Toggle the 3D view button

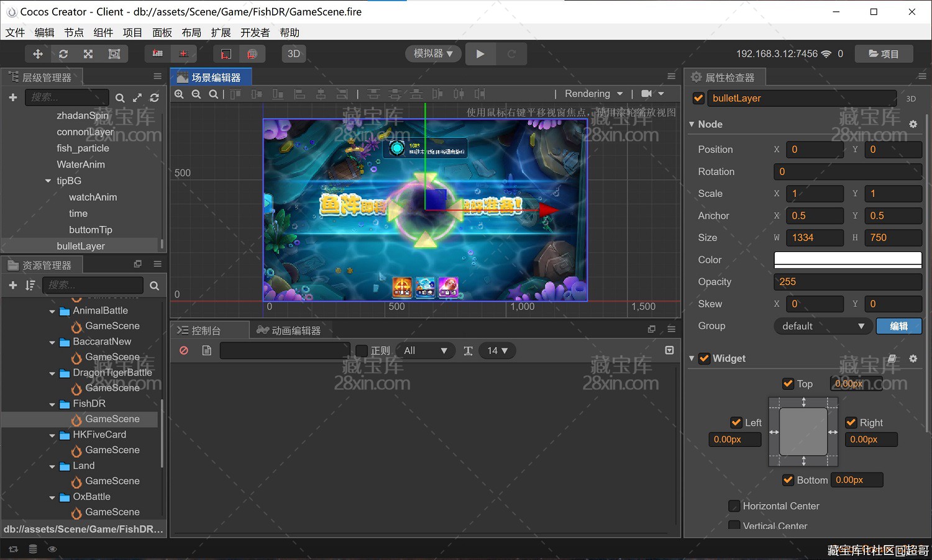tap(294, 54)
